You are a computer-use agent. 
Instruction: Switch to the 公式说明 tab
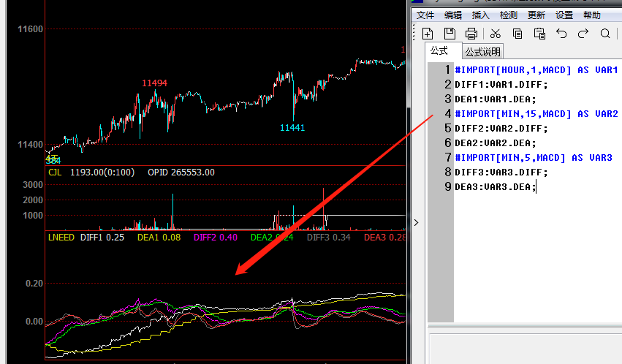click(483, 52)
